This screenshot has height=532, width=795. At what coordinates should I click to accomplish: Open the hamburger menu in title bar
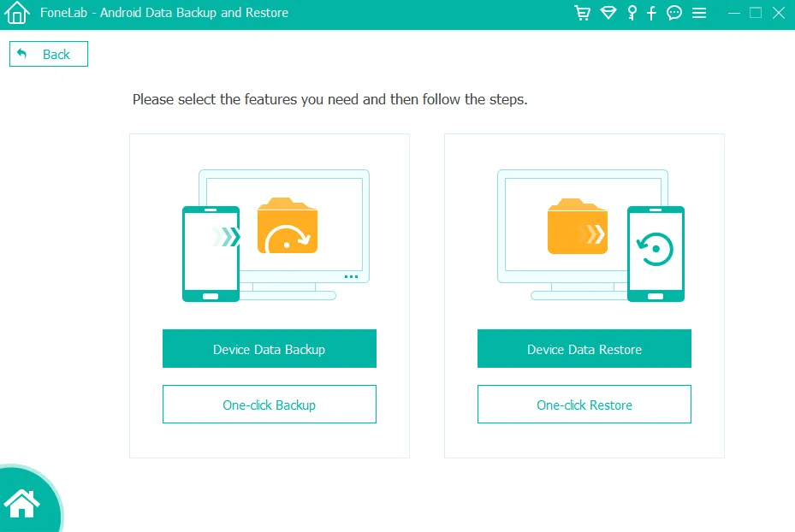pyautogui.click(x=699, y=13)
